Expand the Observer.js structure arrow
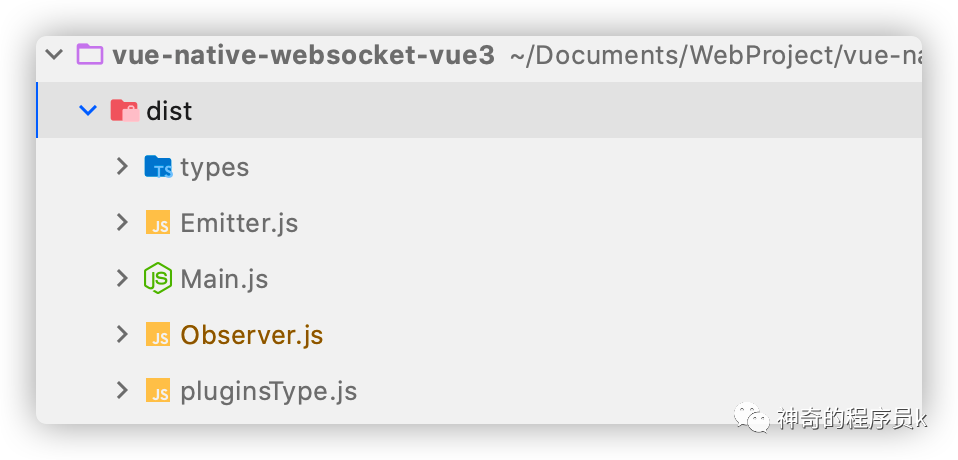Image resolution: width=958 pixels, height=460 pixels. pos(122,335)
